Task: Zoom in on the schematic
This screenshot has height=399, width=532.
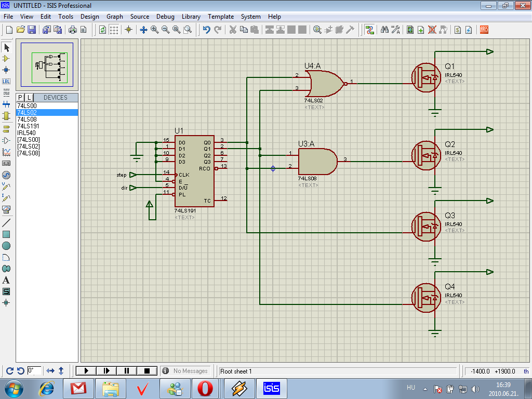Action: pos(155,30)
